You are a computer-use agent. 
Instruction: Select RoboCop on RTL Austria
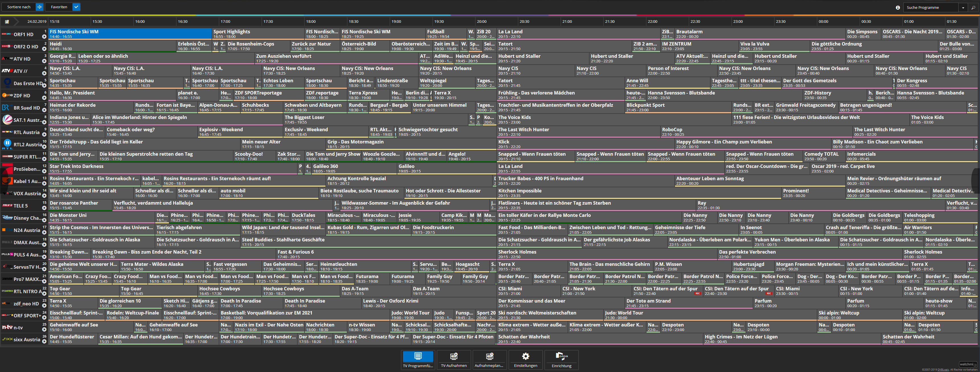756,131
